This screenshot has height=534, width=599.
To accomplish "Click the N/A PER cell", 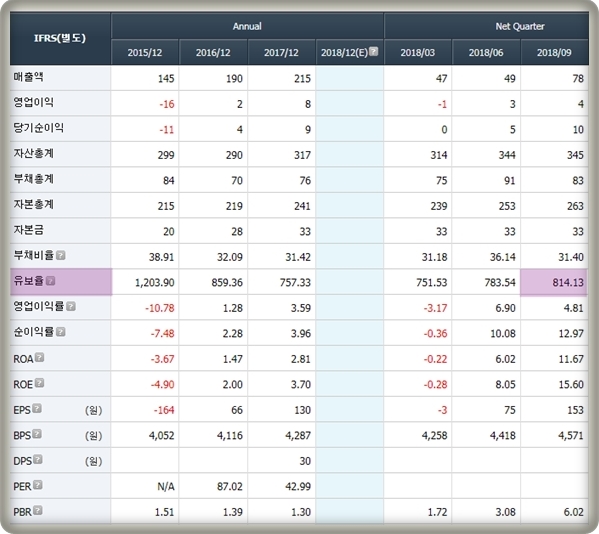I will click(166, 486).
